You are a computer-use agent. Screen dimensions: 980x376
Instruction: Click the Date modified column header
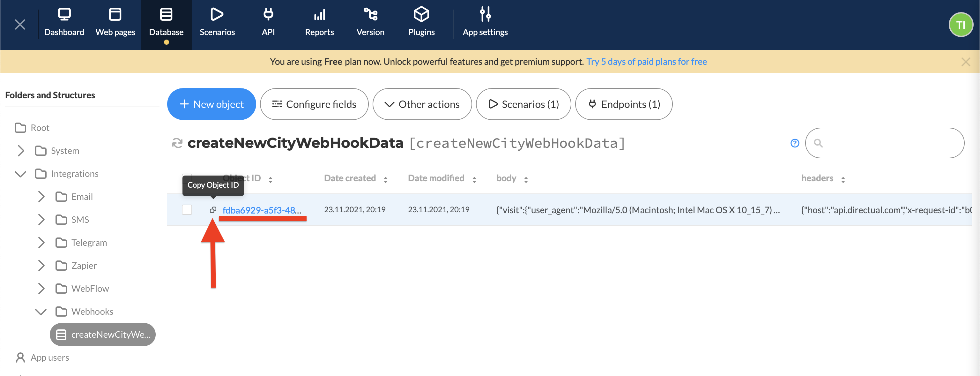click(x=436, y=178)
